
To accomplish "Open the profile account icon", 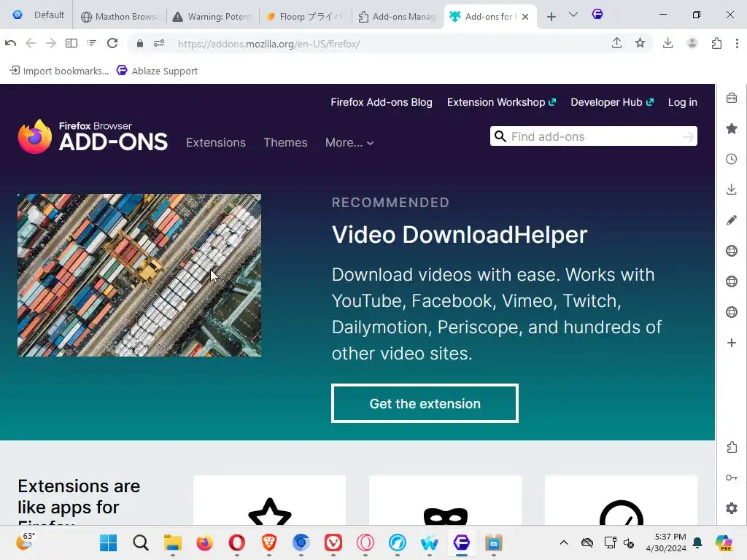I will (x=692, y=43).
